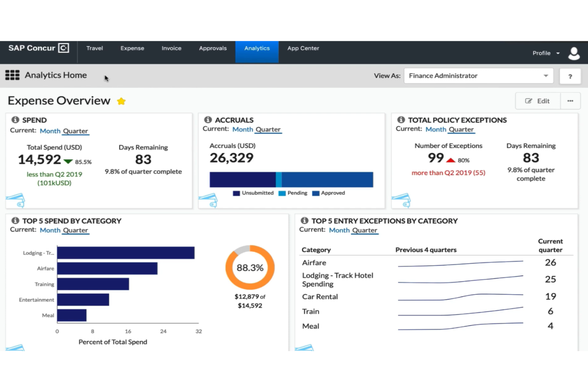This screenshot has width=588, height=392.
Task: Click the Pending legend swatch under accruals bar
Action: [x=282, y=193]
